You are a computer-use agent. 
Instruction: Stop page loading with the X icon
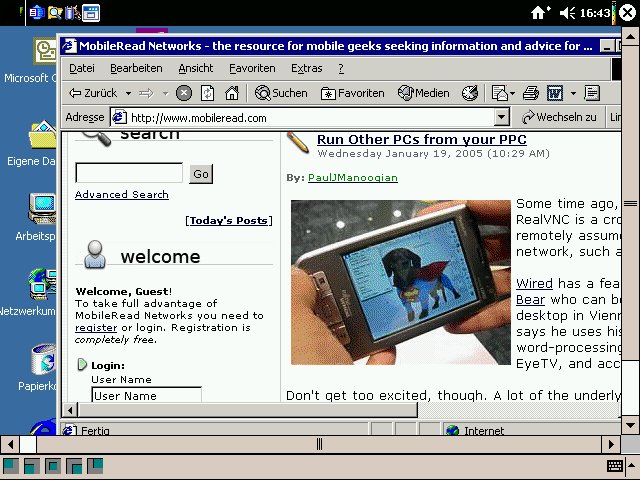[x=184, y=93]
